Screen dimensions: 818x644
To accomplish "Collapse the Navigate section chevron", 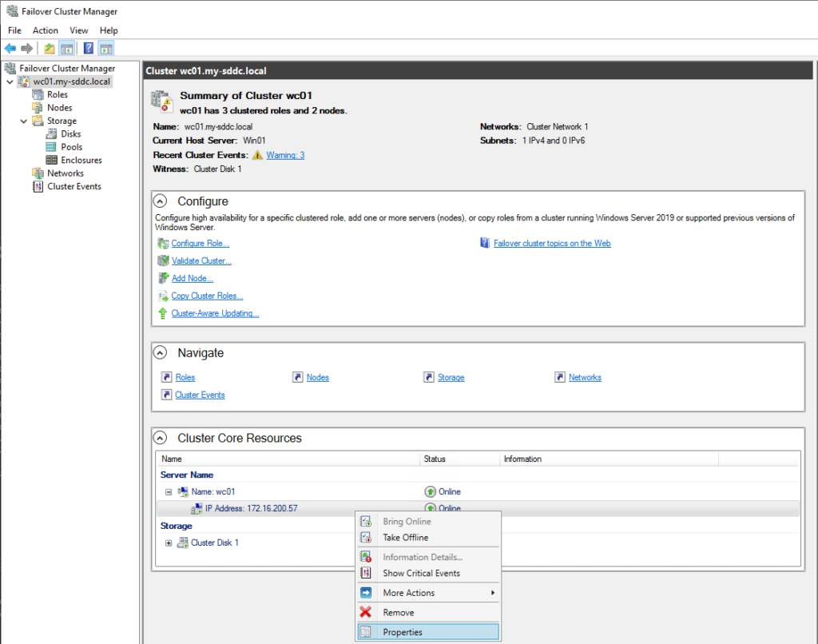I will 161,353.
